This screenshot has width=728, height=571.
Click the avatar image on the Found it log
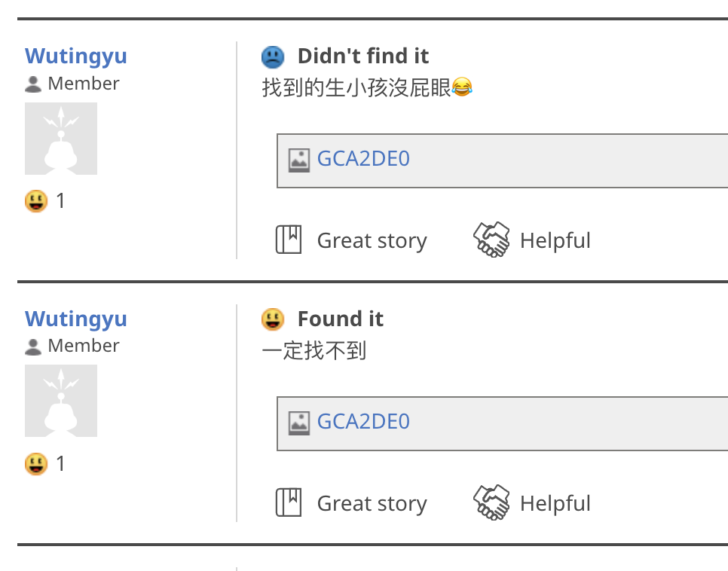tap(61, 401)
